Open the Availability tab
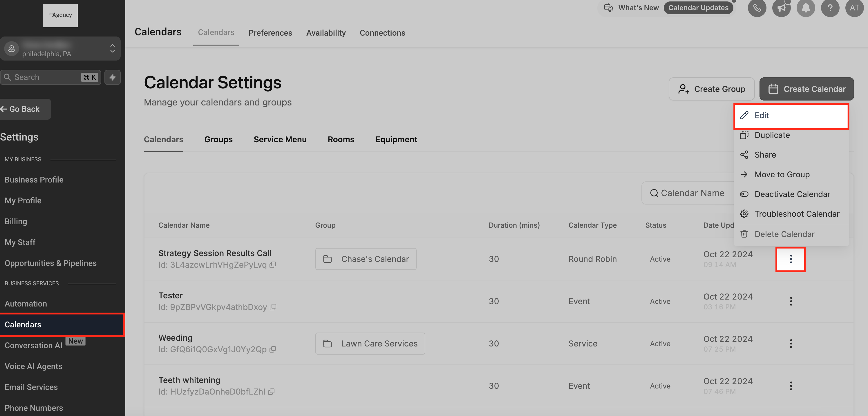 pyautogui.click(x=325, y=33)
